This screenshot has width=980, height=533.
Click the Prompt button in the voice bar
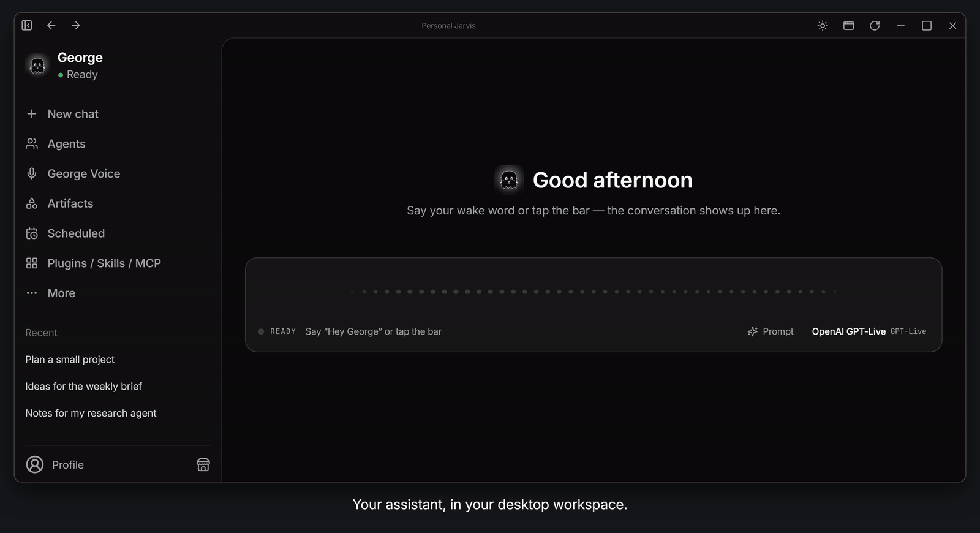[771, 331]
